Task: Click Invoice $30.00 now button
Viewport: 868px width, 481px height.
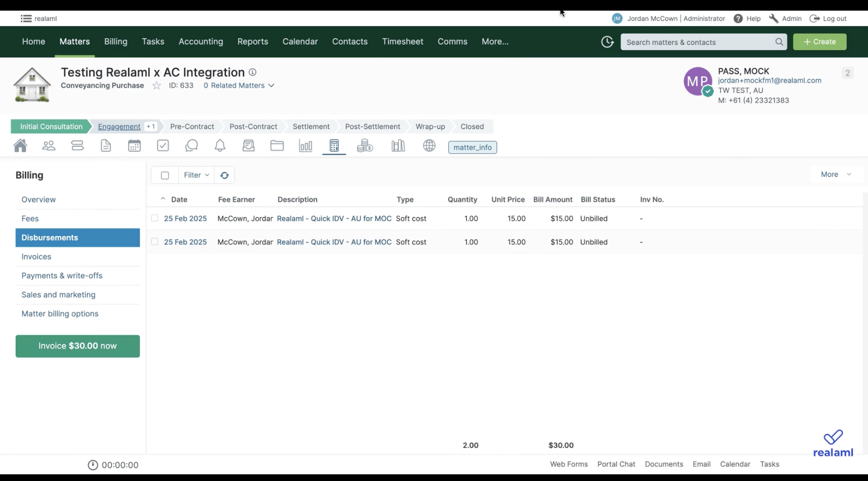Action: 78,346
